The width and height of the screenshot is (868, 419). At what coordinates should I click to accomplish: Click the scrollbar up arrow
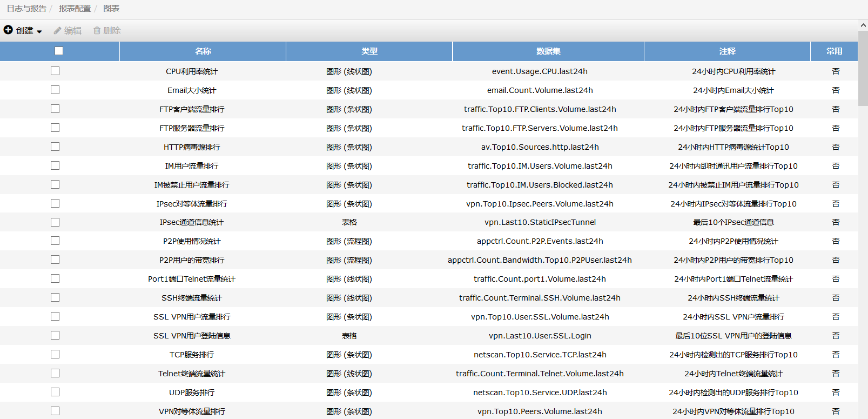tap(863, 25)
